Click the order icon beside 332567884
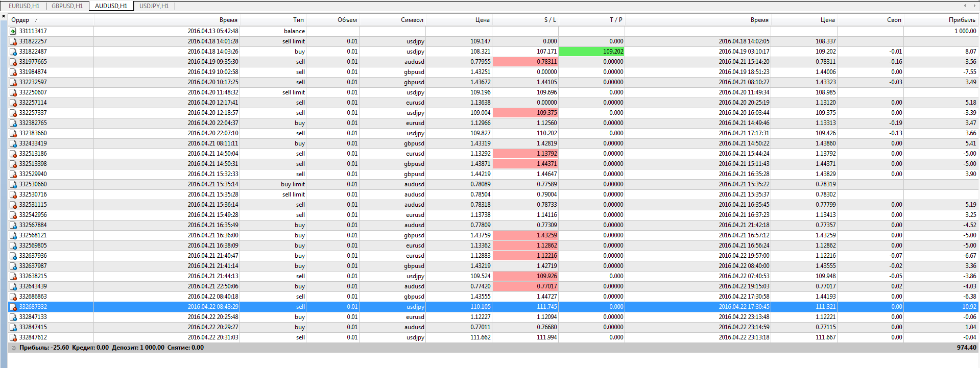 (x=13, y=225)
